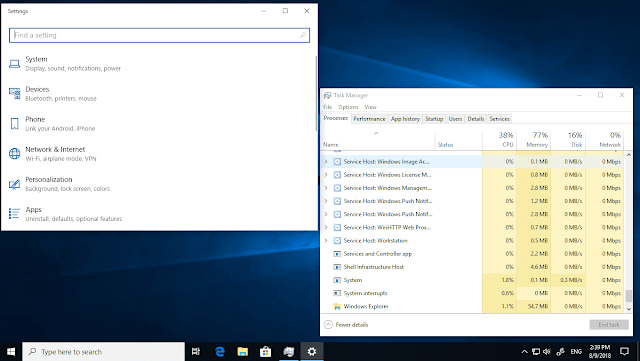Click the System interrupts process icon
This screenshot has width=640, height=361.
click(337, 293)
